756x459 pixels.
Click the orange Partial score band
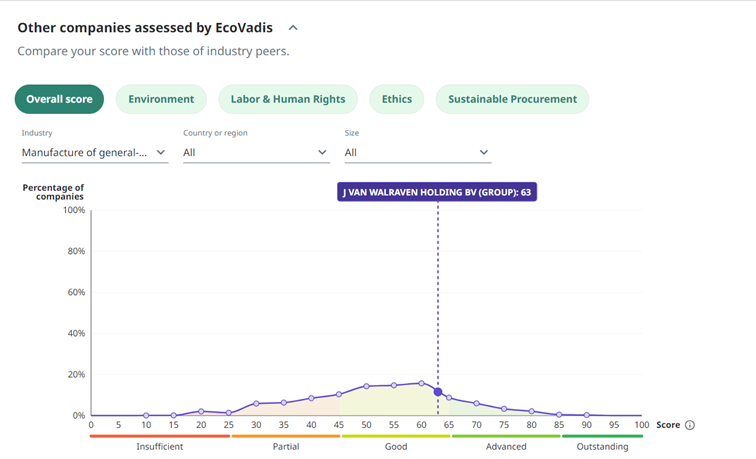[285, 436]
